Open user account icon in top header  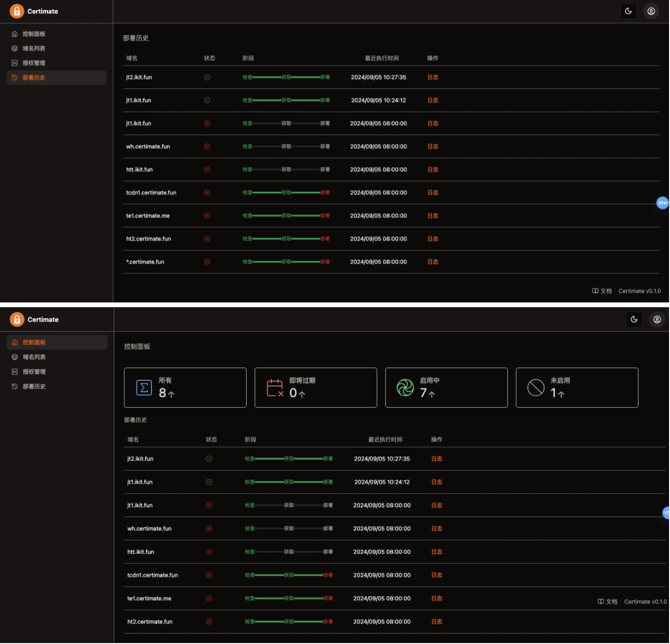click(x=651, y=11)
